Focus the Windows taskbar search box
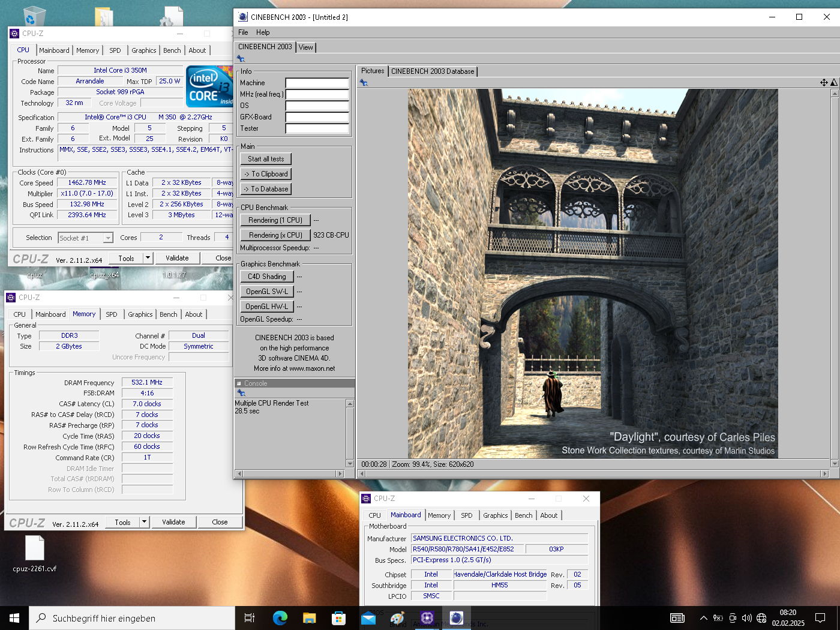 (132, 618)
